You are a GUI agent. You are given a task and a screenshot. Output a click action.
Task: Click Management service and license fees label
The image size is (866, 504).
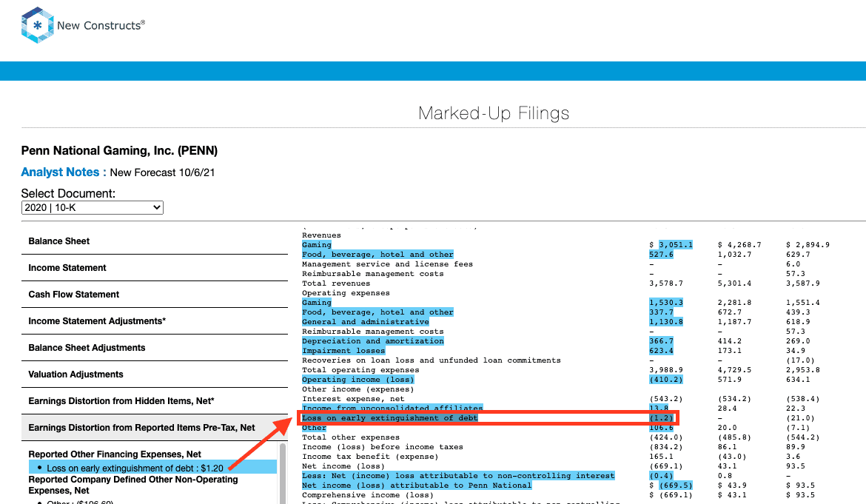click(387, 264)
